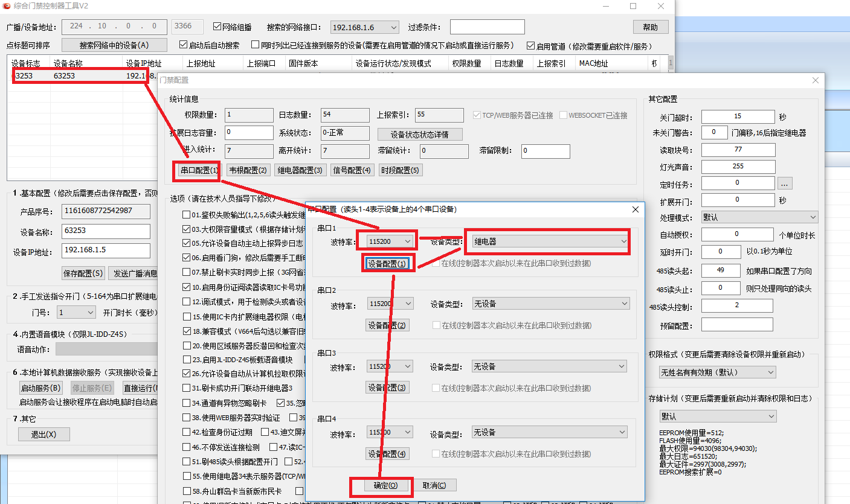Click 读取块号 field with value 77
Image resolution: width=850 pixels, height=504 pixels.
point(738,149)
